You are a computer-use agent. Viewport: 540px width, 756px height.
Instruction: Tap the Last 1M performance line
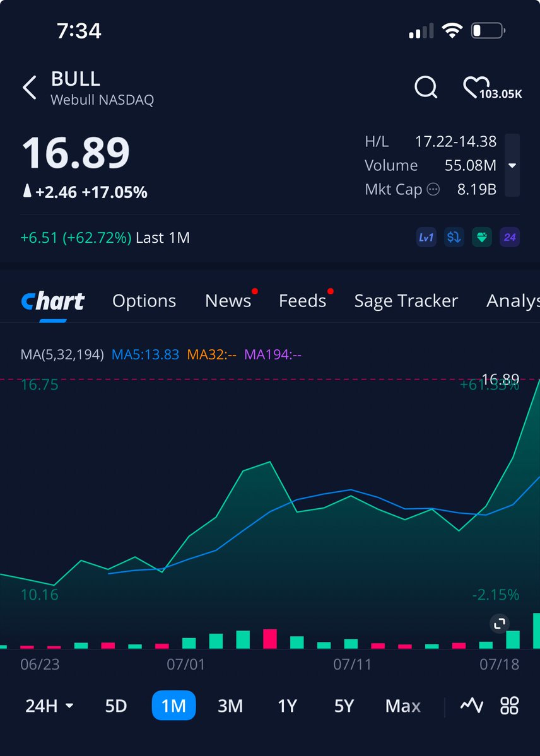[x=105, y=237]
